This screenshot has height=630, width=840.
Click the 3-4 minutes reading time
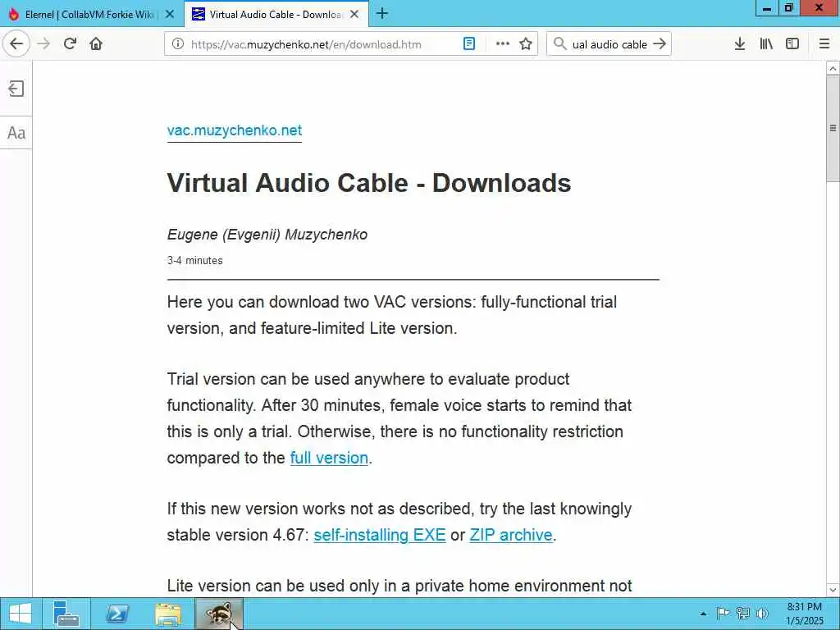[x=195, y=260]
